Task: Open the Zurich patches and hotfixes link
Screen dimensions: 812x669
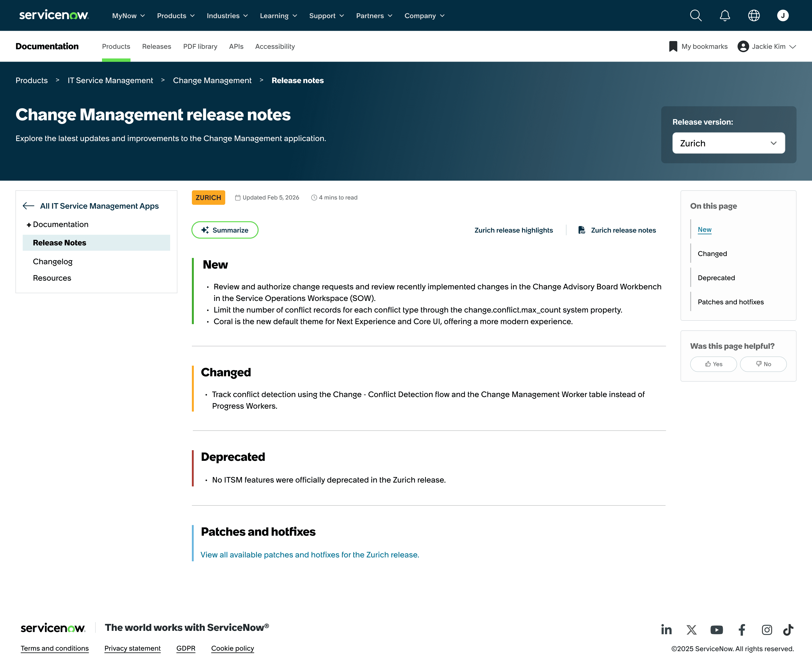Action: [x=310, y=555]
